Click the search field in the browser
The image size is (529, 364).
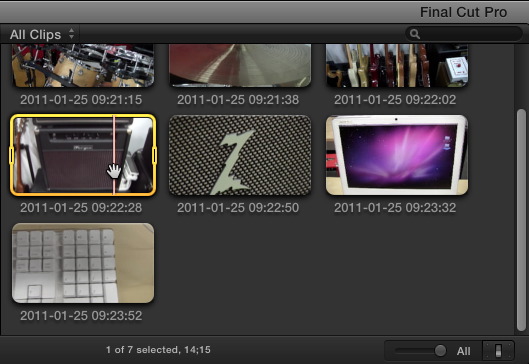pos(464,34)
